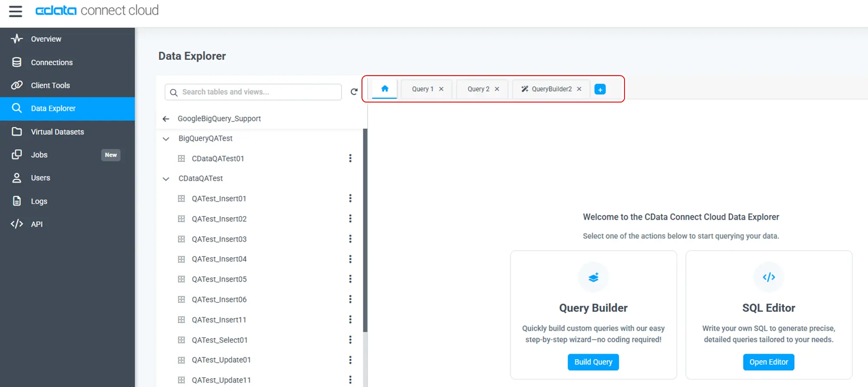Select the QATest_Insert06 table

point(219,299)
